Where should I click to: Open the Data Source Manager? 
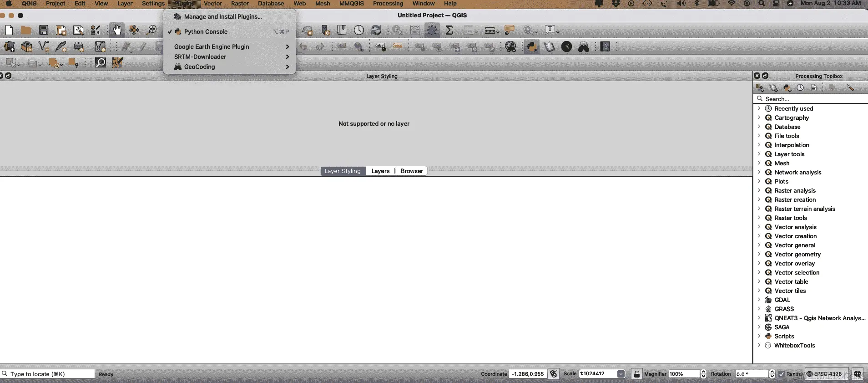tap(9, 46)
